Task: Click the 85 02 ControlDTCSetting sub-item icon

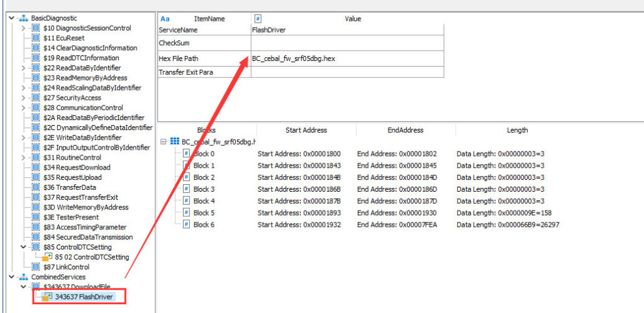Action: pos(47,256)
